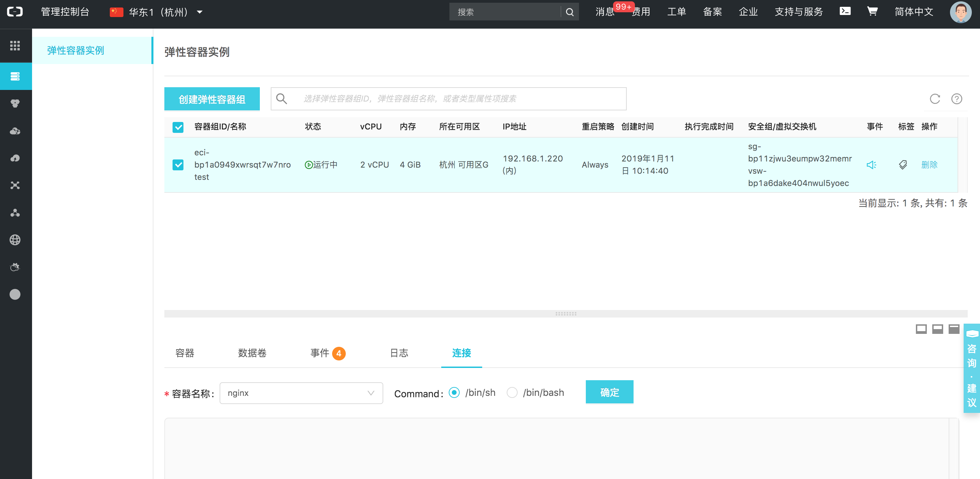This screenshot has height=479, width=980.
Task: Click the Always restart policy cell
Action: point(595,165)
